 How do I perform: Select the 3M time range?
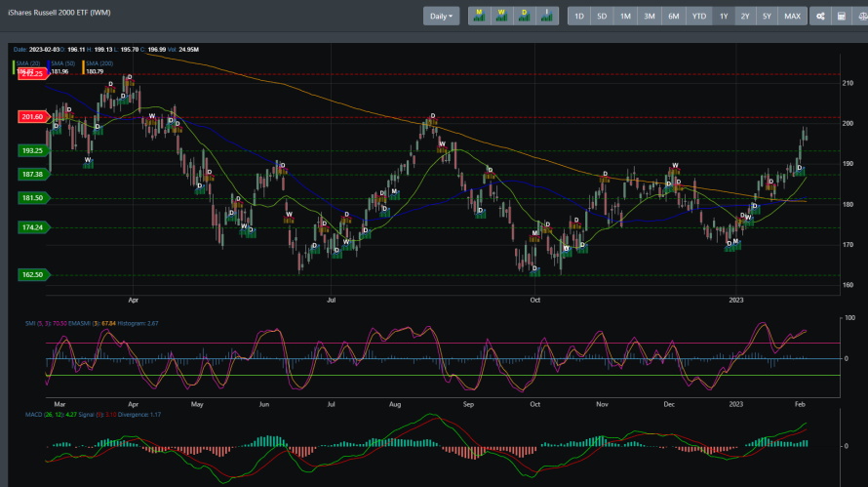650,16
